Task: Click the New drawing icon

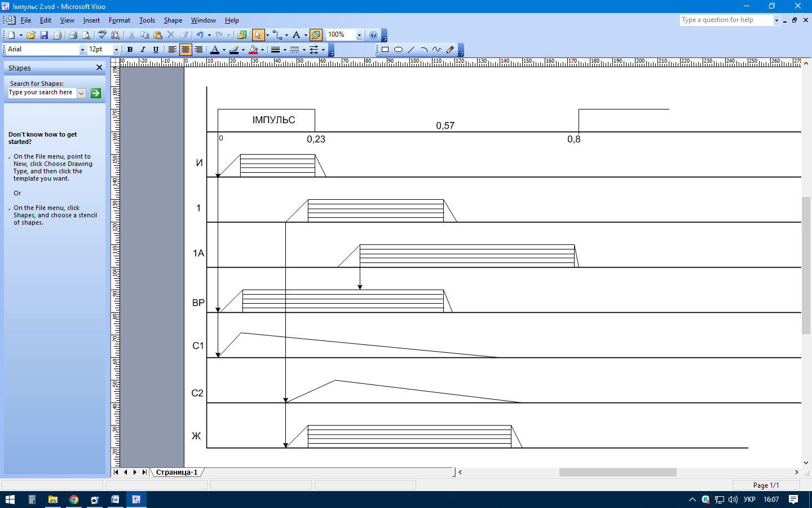Action: tap(11, 35)
